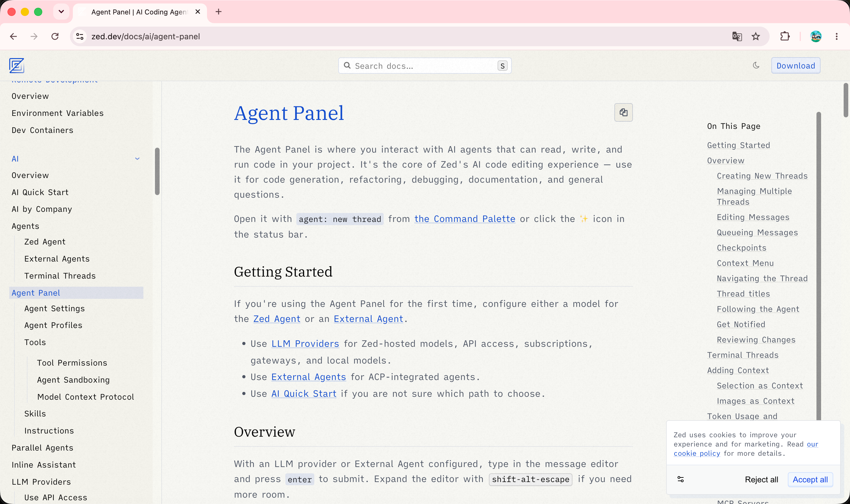Open the browser extensions menu

[785, 36]
